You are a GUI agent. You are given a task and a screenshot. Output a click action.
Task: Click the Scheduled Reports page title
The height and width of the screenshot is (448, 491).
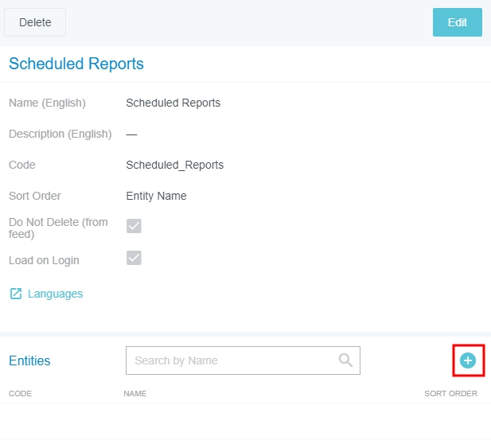76,64
